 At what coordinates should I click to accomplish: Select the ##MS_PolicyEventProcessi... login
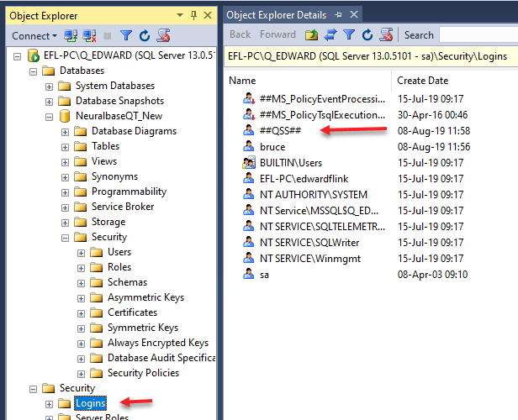[322, 99]
